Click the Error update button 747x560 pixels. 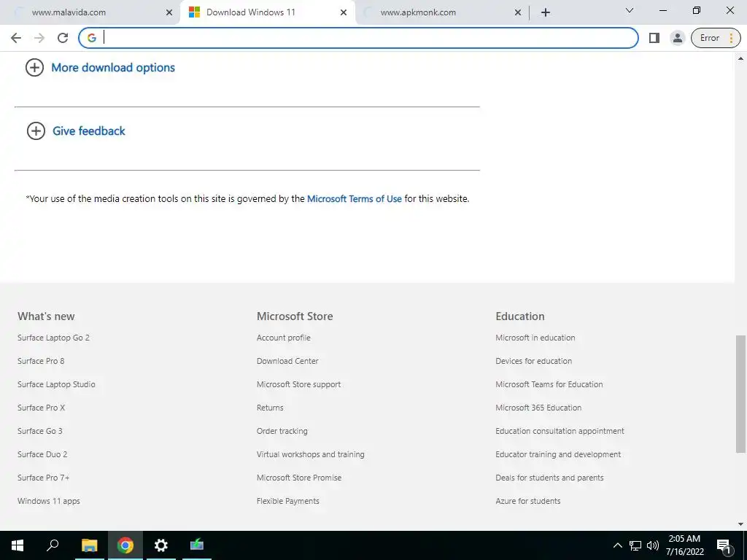click(716, 38)
